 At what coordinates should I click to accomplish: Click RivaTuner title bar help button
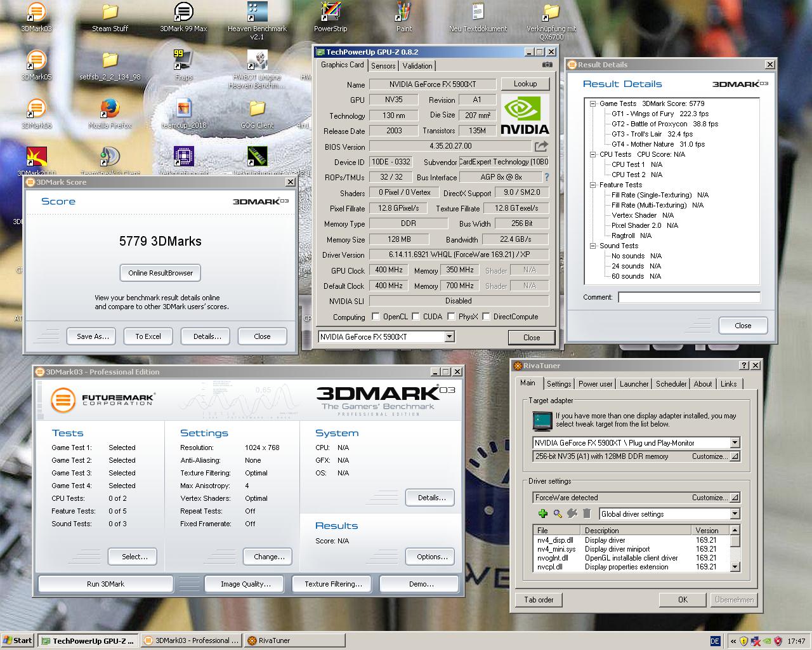click(x=745, y=366)
